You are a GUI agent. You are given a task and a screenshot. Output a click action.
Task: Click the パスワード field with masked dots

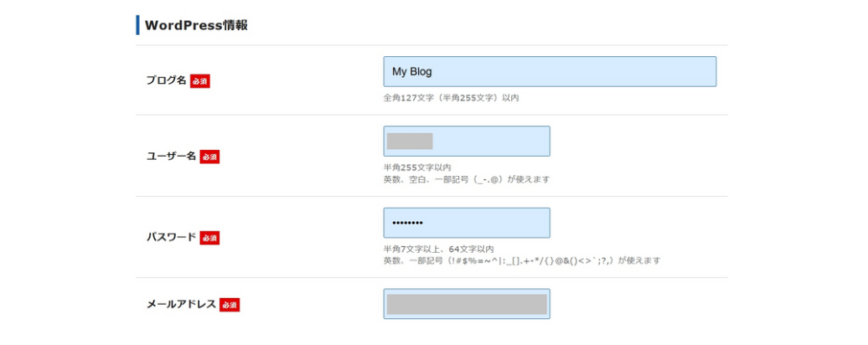tap(467, 223)
